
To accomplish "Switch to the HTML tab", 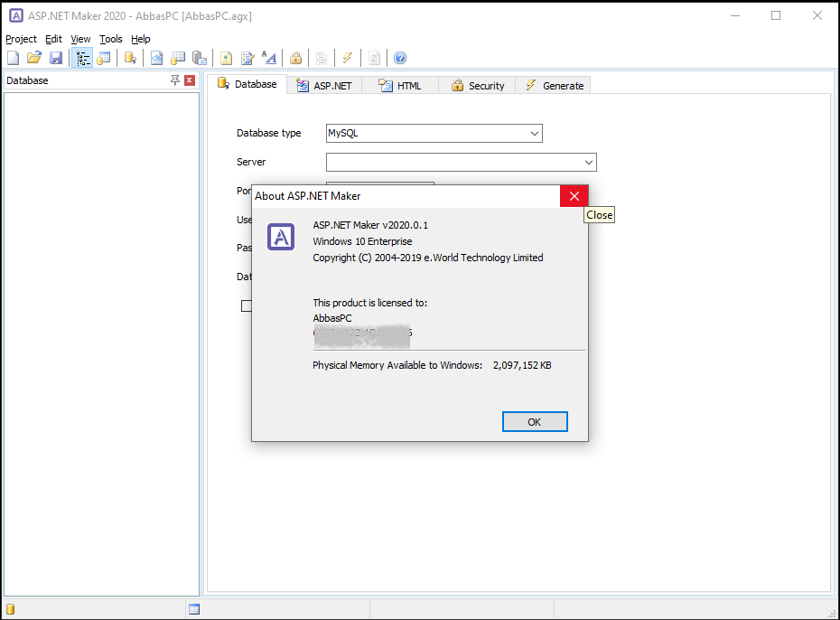I will pos(400,86).
